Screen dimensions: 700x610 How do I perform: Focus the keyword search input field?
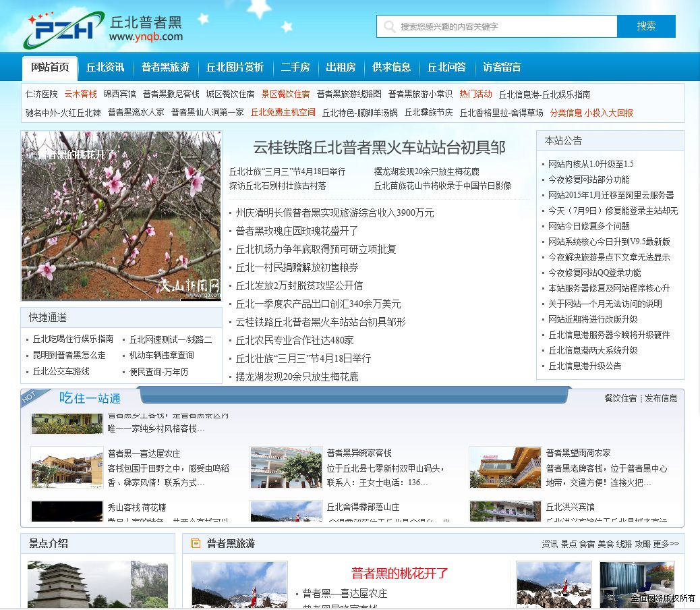point(497,26)
